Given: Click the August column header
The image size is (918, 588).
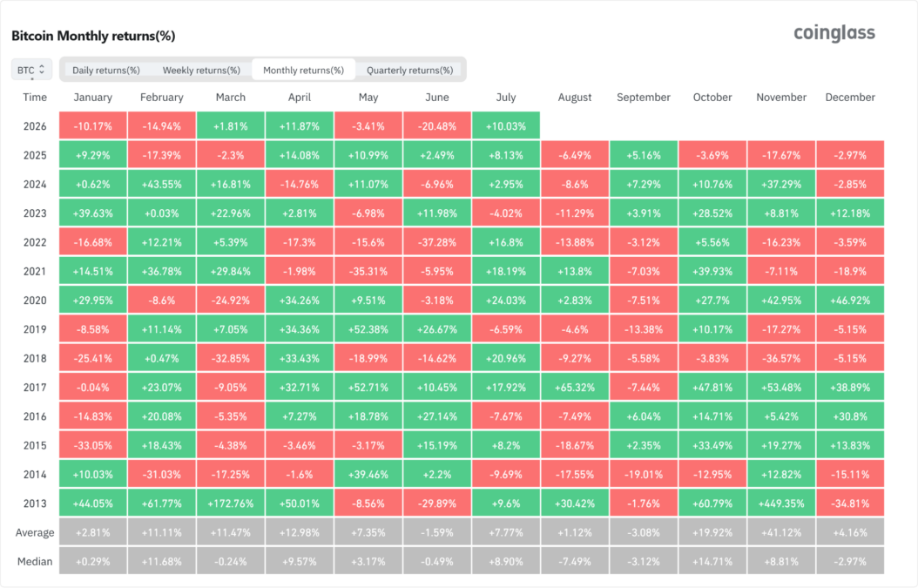Looking at the screenshot, I should tap(574, 98).
